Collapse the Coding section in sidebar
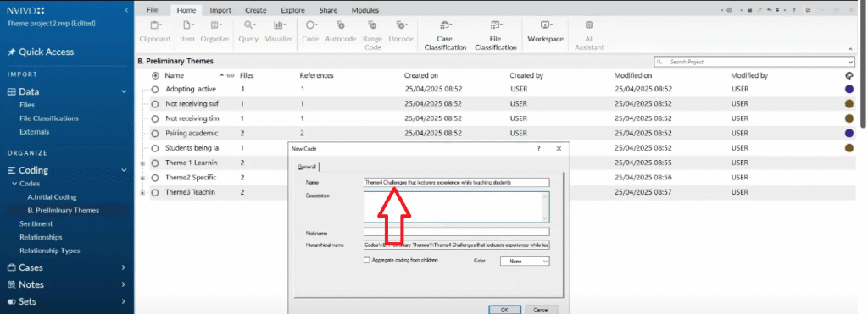 pyautogui.click(x=124, y=171)
